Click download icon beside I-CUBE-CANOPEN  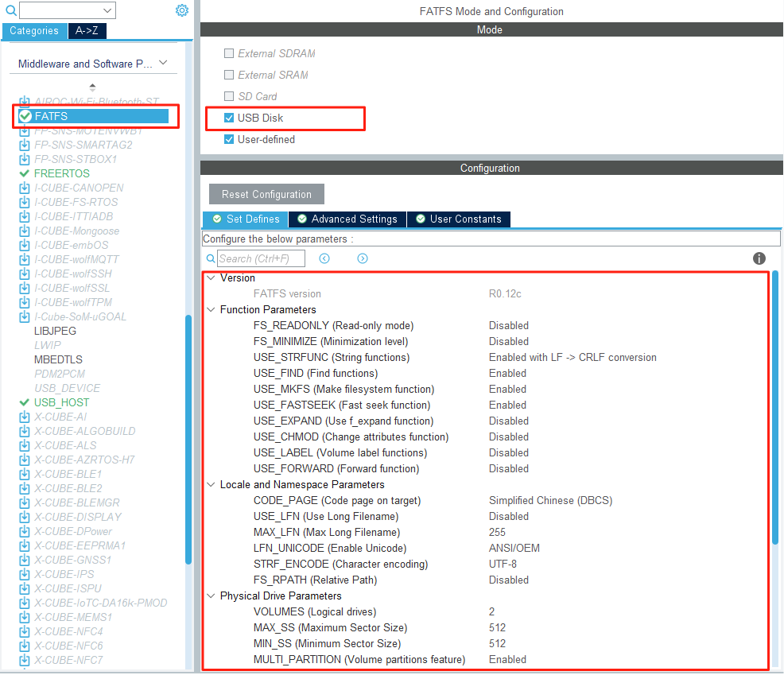point(24,188)
